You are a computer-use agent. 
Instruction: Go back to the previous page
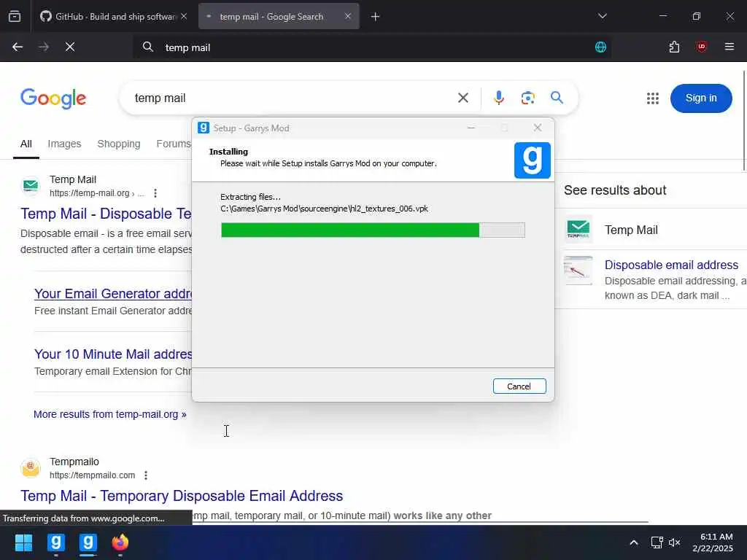coord(18,47)
